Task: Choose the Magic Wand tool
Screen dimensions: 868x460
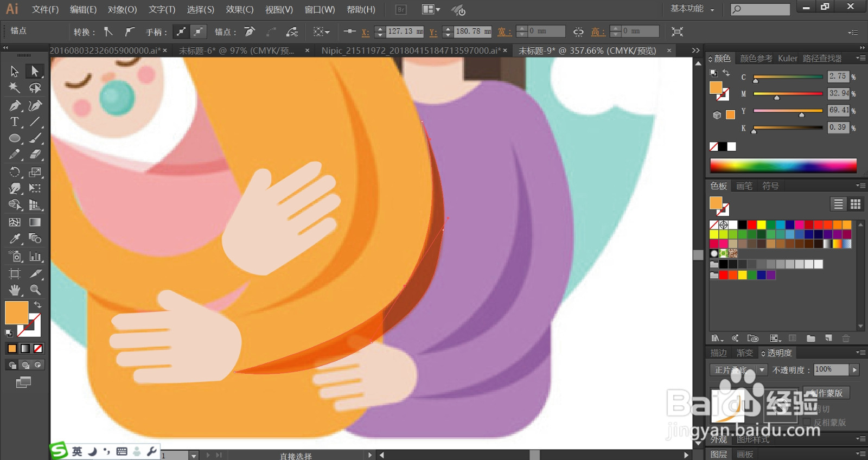Action: pyautogui.click(x=15, y=88)
